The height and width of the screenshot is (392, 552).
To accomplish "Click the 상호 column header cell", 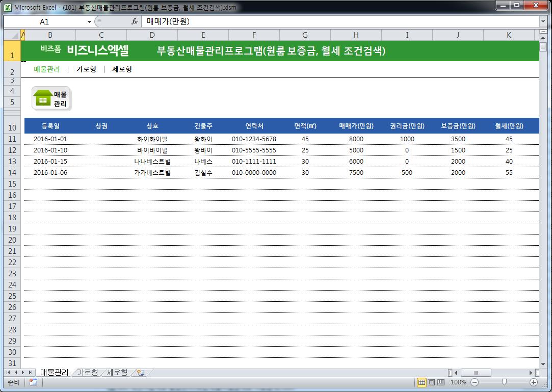I will tap(152, 126).
